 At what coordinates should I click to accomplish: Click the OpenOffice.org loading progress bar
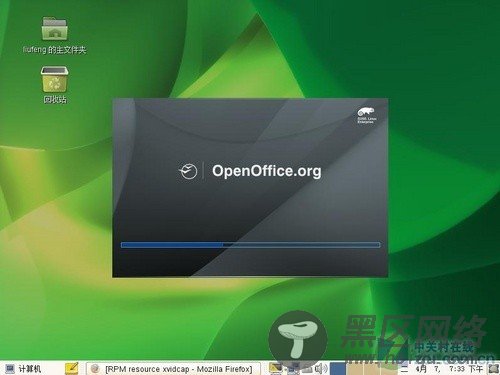click(x=250, y=245)
